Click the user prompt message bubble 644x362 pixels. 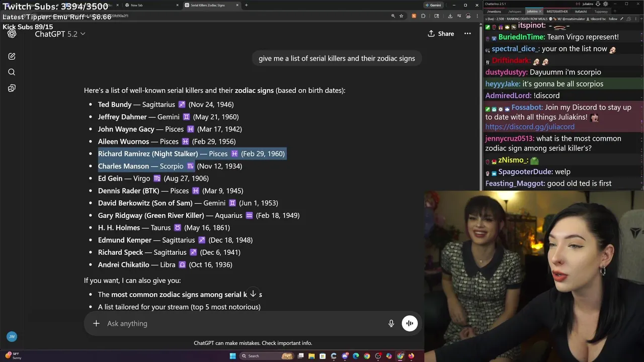point(337,58)
